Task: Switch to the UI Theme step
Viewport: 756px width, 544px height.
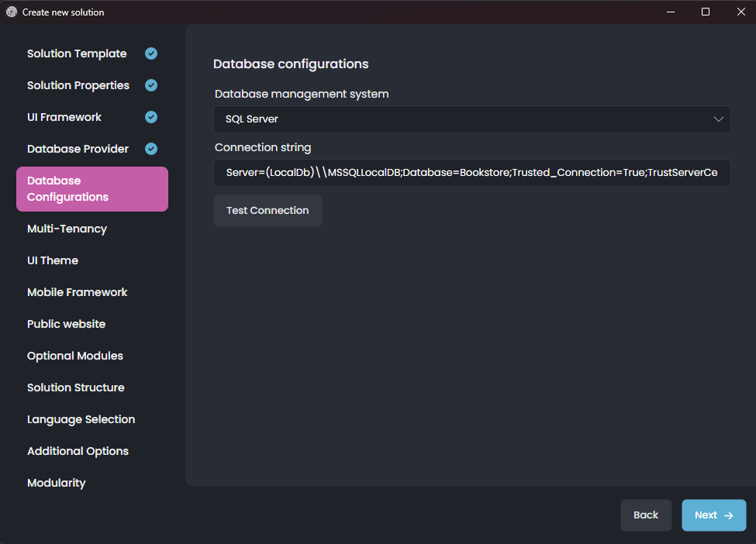Action: pyautogui.click(x=52, y=260)
